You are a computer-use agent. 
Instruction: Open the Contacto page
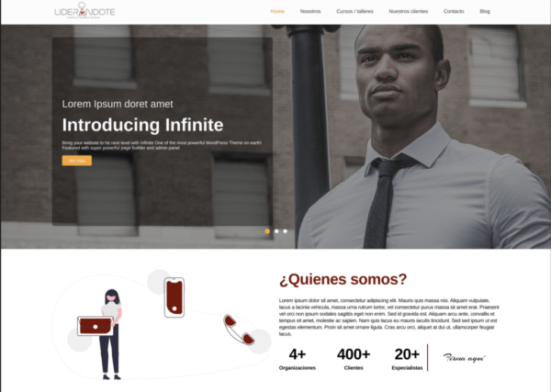click(x=454, y=11)
